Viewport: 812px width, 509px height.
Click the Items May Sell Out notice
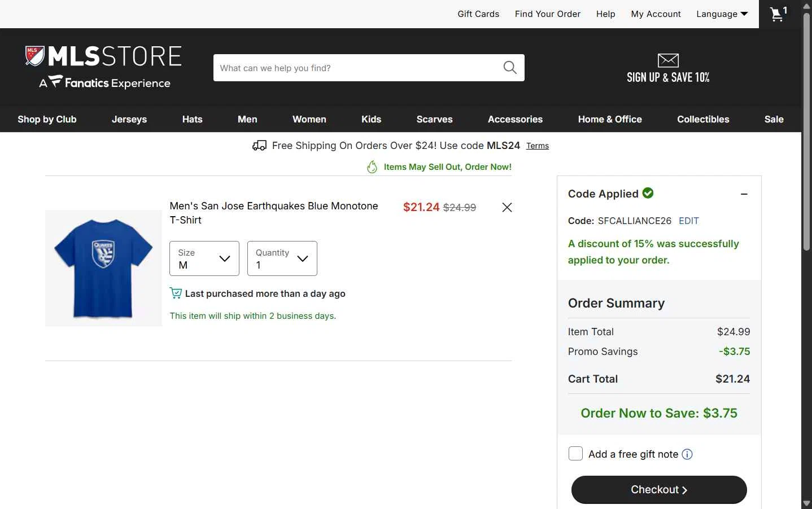[448, 167]
